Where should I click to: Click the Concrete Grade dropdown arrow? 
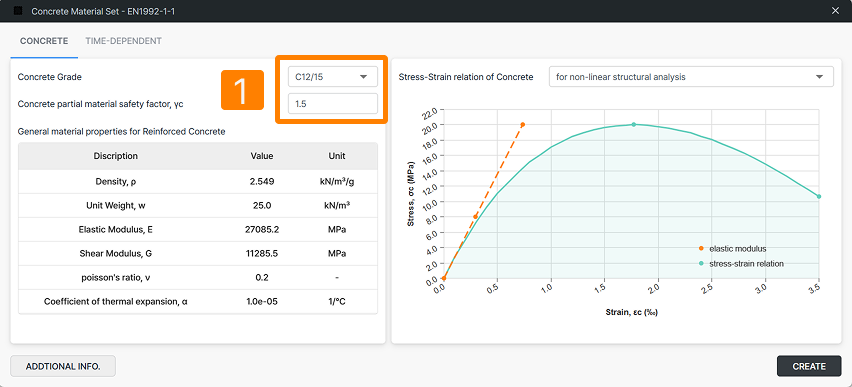364,77
